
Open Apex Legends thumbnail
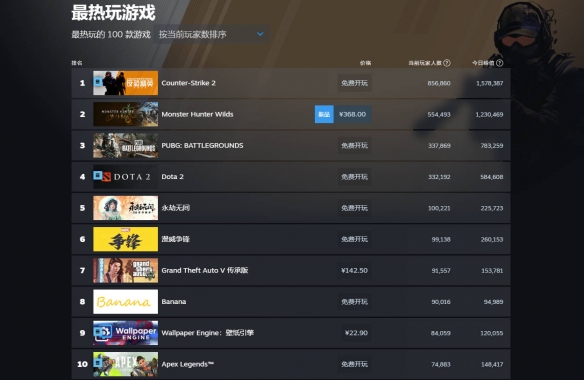pyautogui.click(x=126, y=364)
